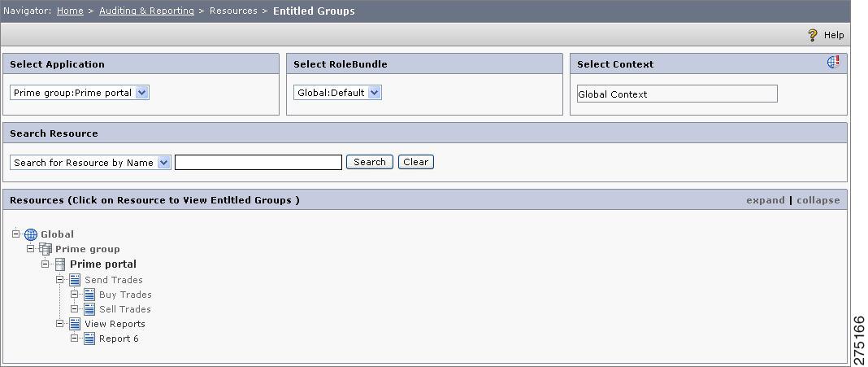This screenshot has height=367, width=868.
Task: Click the Entitled Groups breadcrumb title
Action: click(x=314, y=11)
